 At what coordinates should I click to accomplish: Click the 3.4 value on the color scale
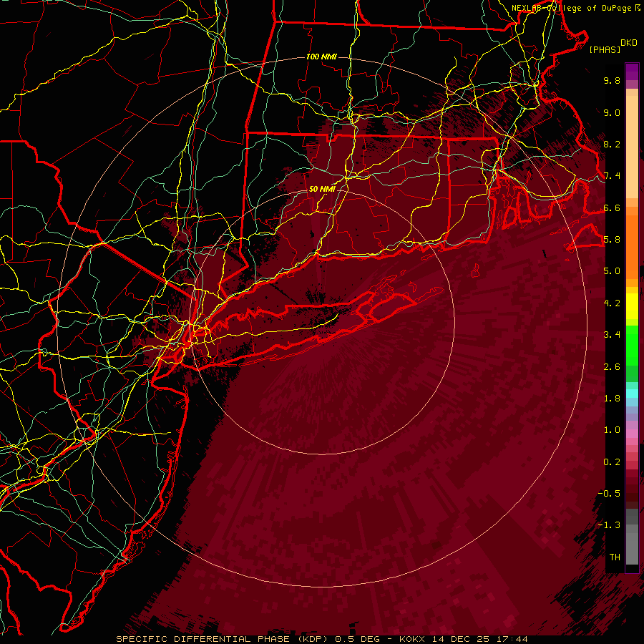[x=612, y=335]
